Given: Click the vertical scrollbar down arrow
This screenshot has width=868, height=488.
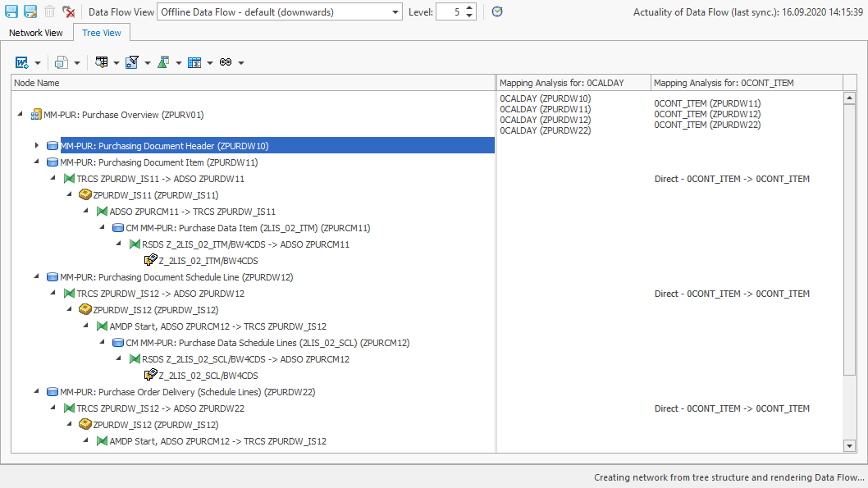Looking at the screenshot, I should coord(850,446).
